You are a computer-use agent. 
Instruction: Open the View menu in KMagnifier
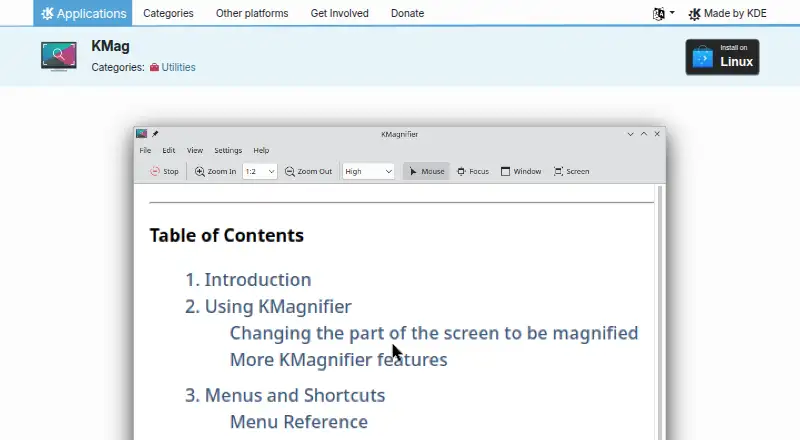point(194,151)
